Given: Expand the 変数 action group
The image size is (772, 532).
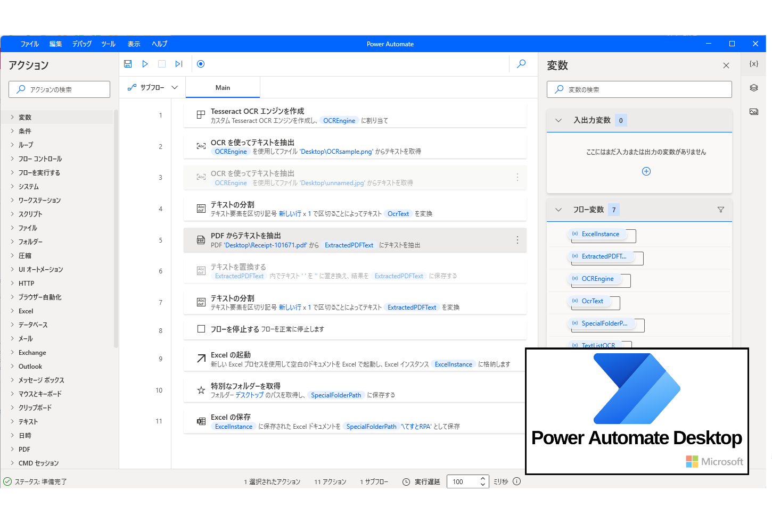Looking at the screenshot, I should click(13, 117).
